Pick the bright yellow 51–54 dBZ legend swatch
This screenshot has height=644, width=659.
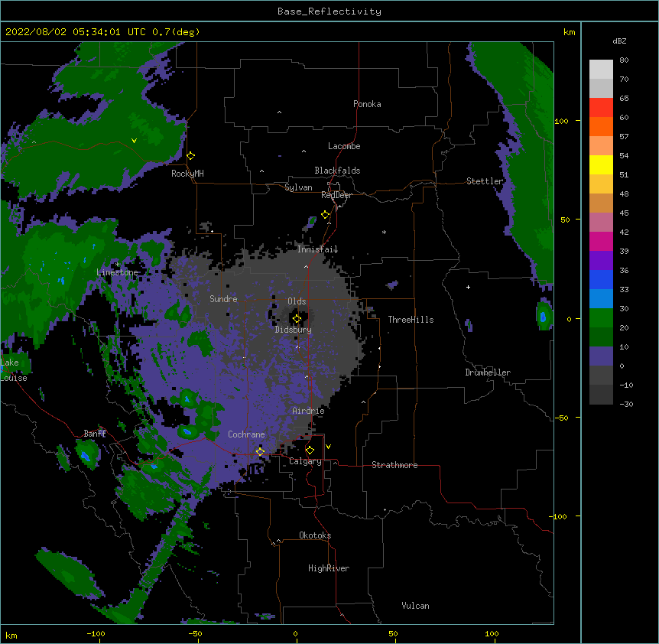click(x=601, y=164)
